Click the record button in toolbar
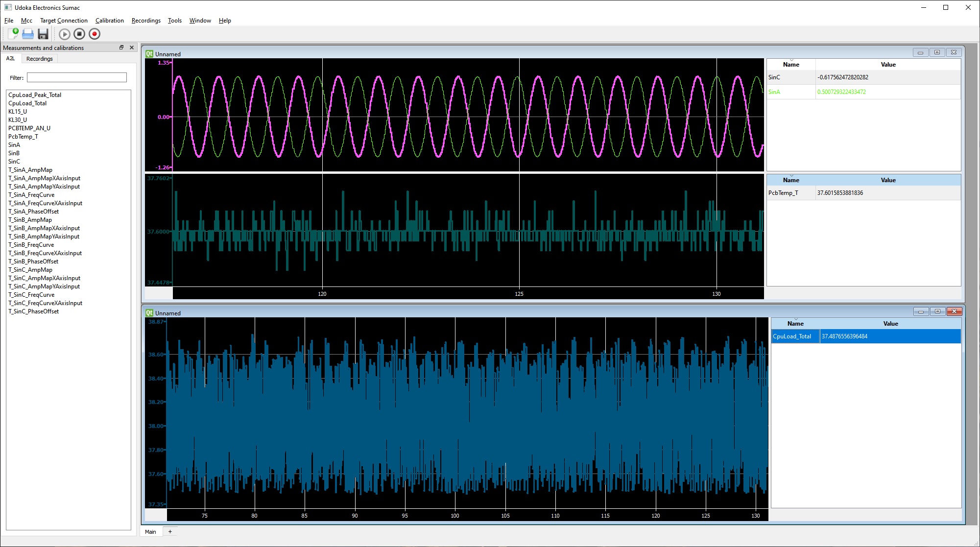Viewport: 980px width, 547px height. pyautogui.click(x=94, y=34)
